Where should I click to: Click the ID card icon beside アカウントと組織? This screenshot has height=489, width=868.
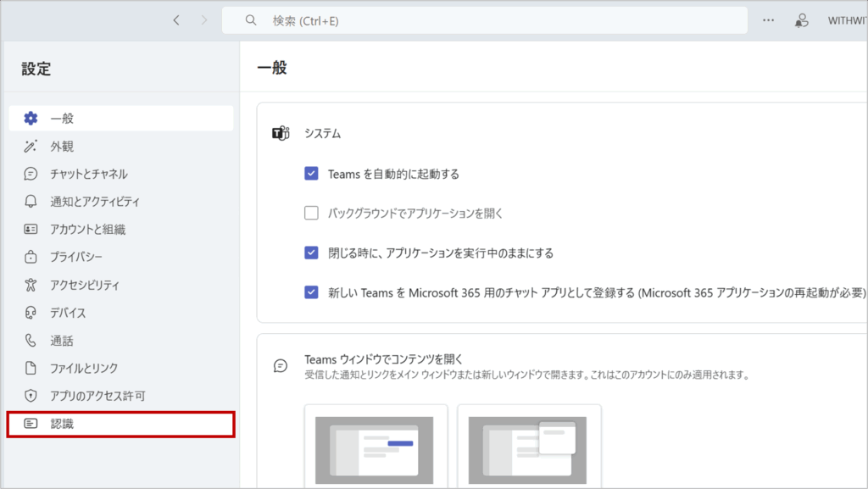31,229
